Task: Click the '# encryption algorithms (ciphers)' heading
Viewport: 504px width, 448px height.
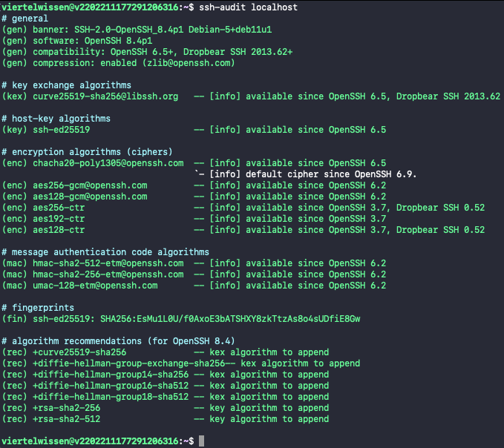Action: coord(87,152)
